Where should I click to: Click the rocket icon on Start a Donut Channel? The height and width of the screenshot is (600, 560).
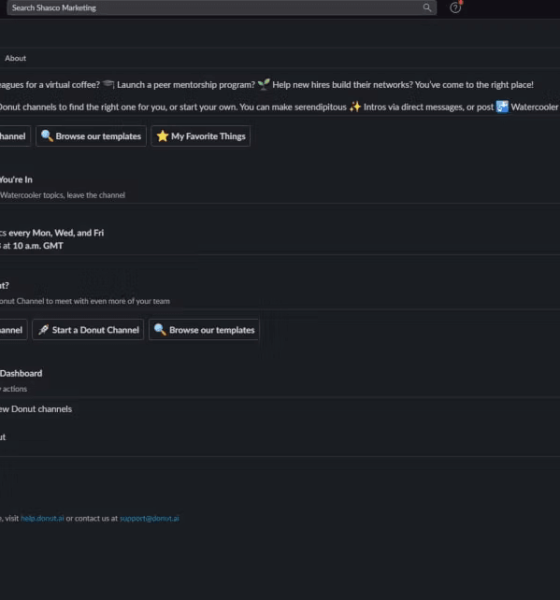click(x=43, y=329)
